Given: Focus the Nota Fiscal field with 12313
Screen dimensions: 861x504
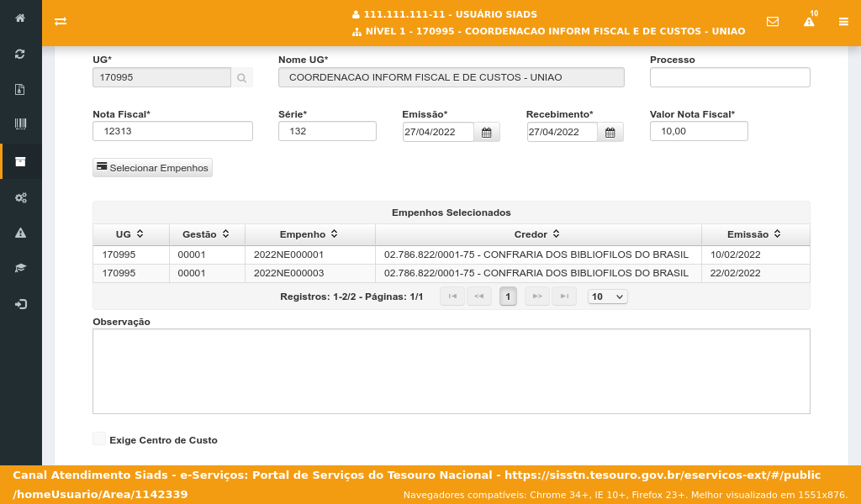Looking at the screenshot, I should [x=172, y=131].
